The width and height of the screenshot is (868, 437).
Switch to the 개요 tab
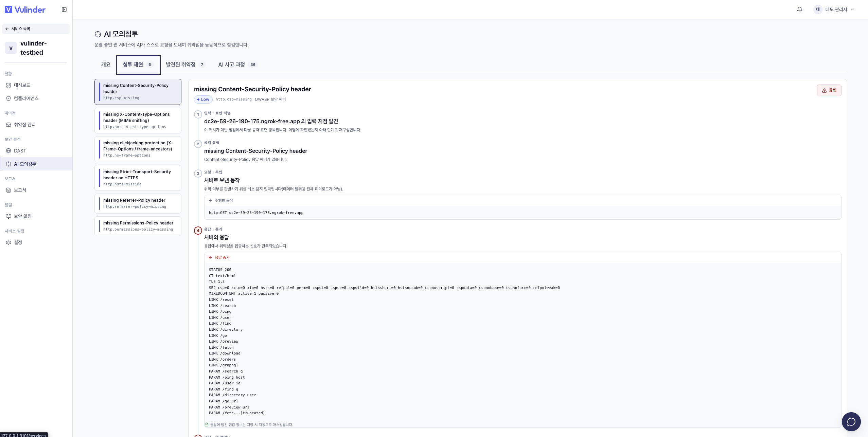tap(106, 65)
